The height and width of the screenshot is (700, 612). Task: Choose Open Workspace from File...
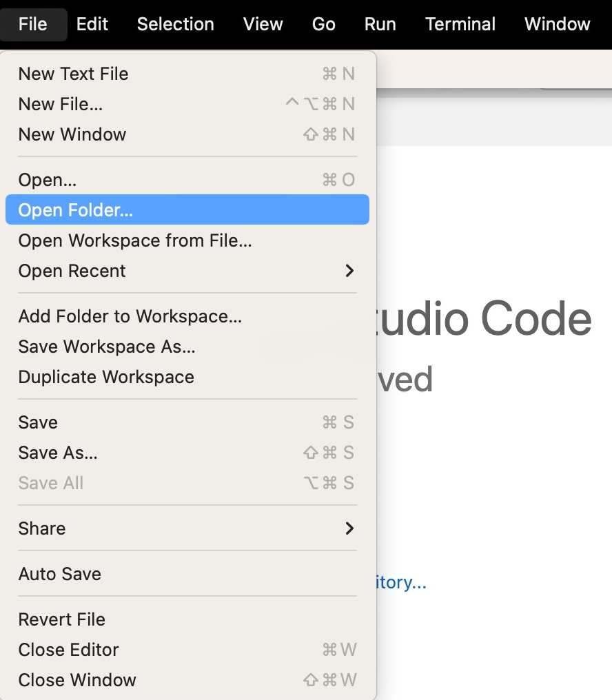[135, 240]
